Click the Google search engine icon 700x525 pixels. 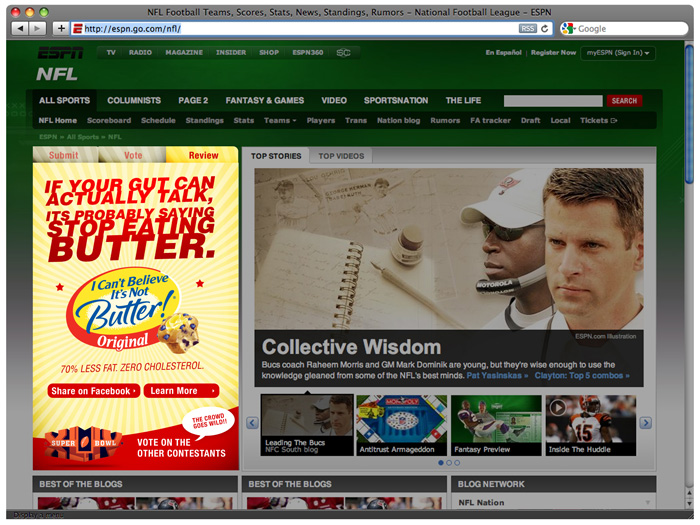(568, 29)
